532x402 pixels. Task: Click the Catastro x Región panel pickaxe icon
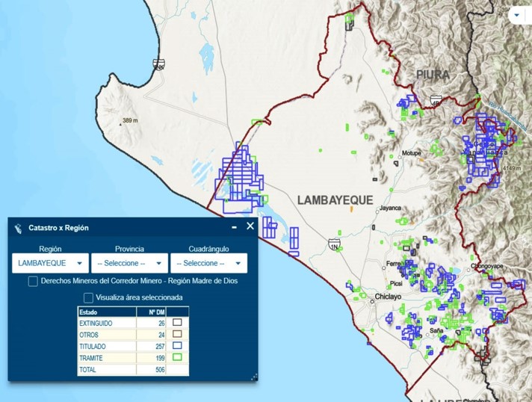click(x=18, y=227)
